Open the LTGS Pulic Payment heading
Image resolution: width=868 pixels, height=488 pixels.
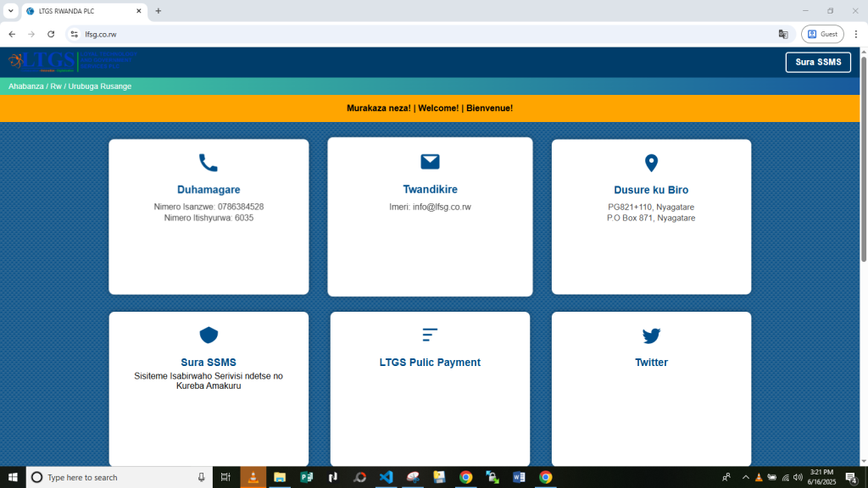[x=430, y=363]
